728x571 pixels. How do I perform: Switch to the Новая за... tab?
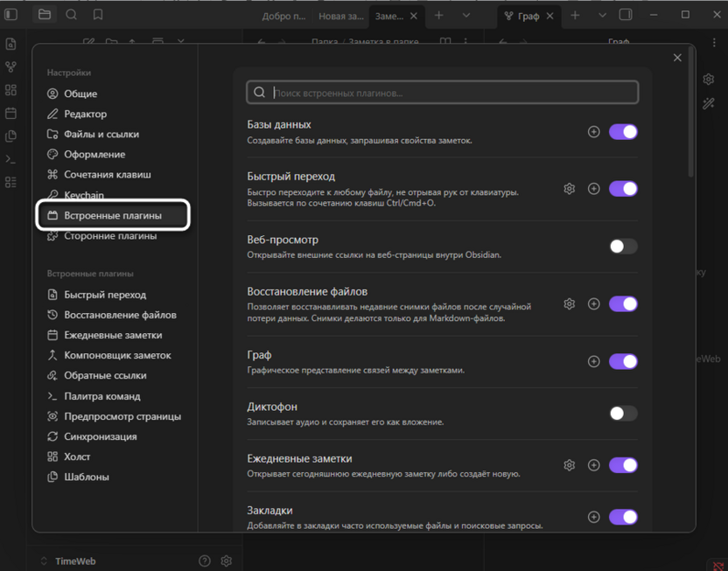coord(341,15)
